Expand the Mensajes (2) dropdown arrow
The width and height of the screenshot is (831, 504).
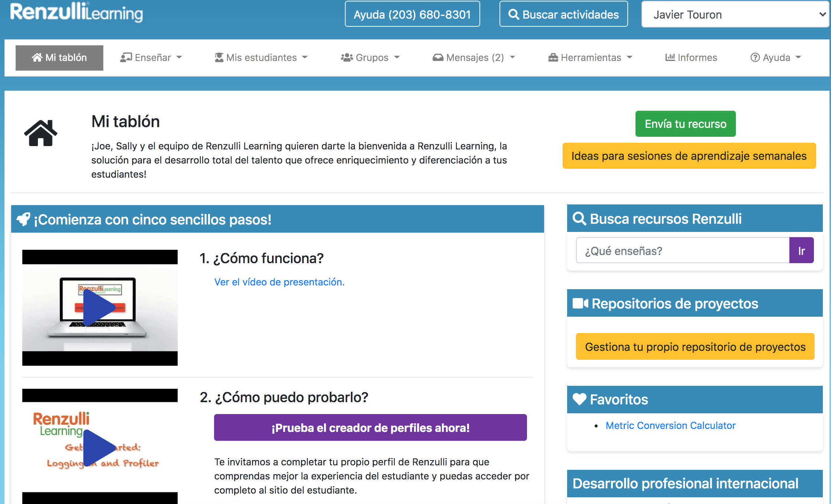pos(512,57)
